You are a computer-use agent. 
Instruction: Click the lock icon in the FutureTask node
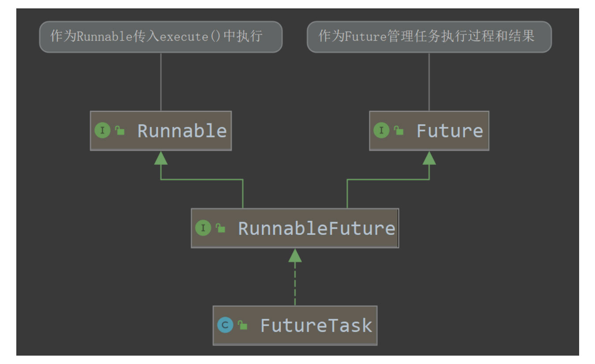click(x=242, y=325)
